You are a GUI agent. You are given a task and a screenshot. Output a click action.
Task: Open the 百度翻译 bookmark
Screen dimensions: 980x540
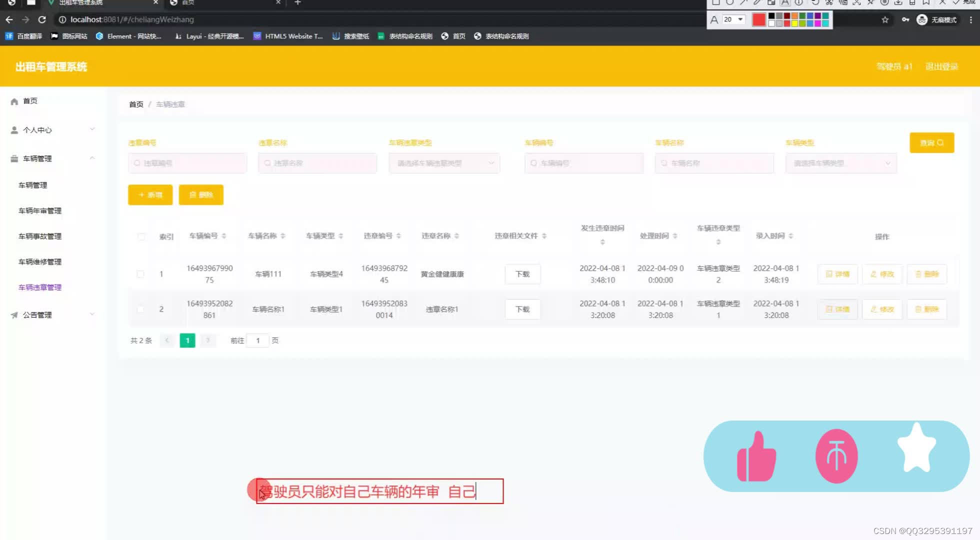click(23, 36)
